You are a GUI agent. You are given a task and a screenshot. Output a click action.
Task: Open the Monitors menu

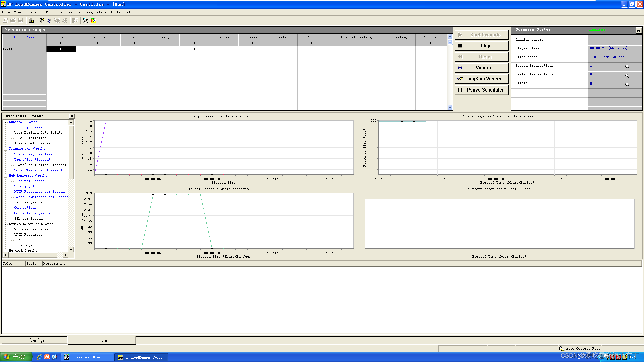pos(54,12)
